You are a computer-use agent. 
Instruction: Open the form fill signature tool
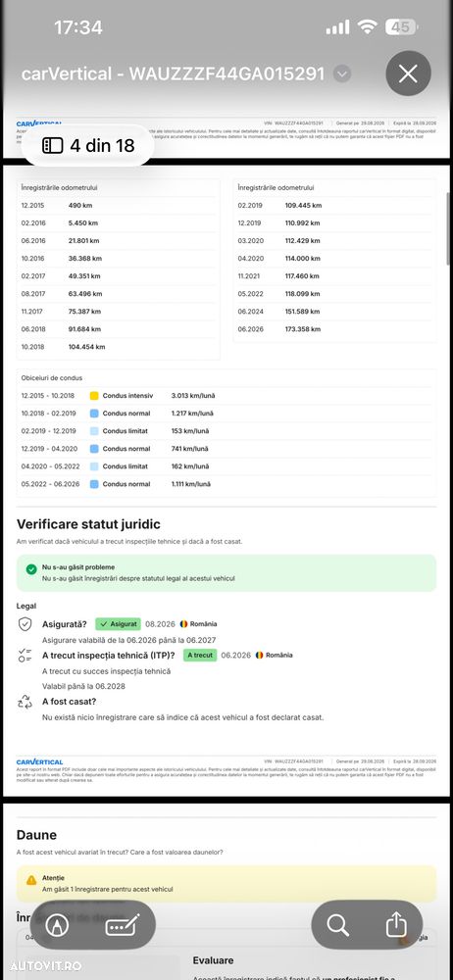pyautogui.click(x=122, y=926)
